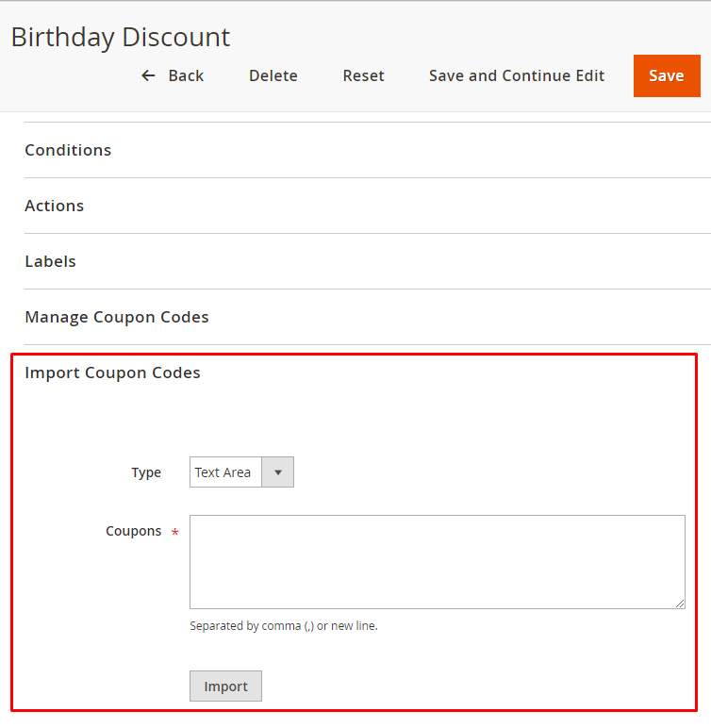Click Save and Continue Edit

(x=516, y=75)
